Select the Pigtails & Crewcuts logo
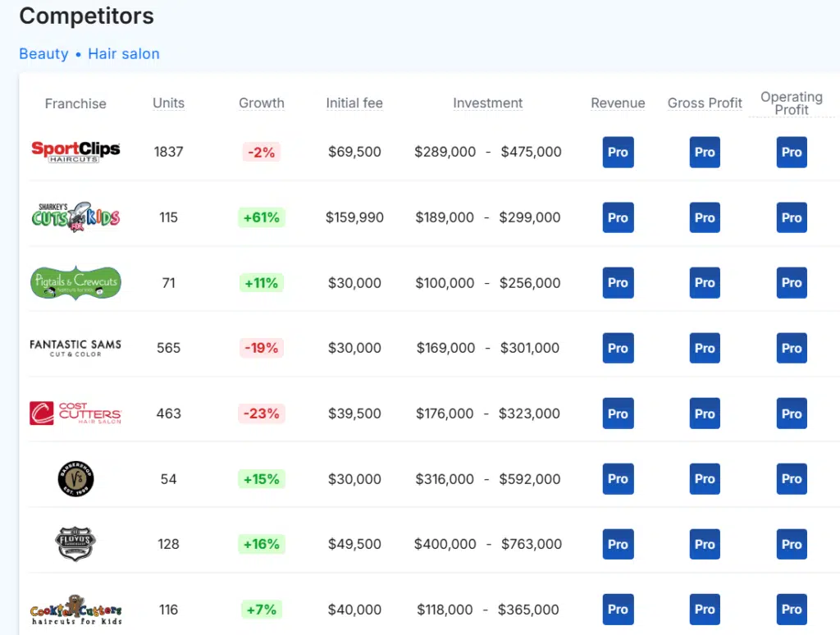This screenshot has width=840, height=635. [x=75, y=283]
